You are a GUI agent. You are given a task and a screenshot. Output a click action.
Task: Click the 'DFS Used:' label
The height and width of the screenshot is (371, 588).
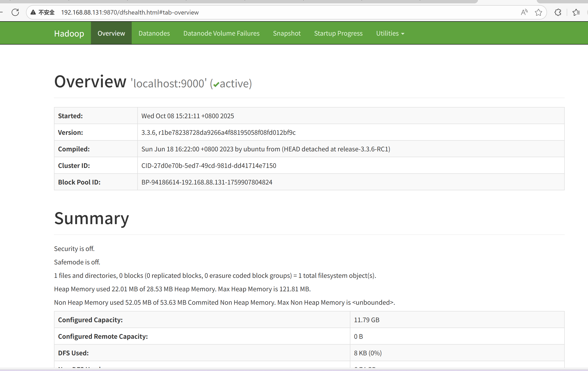[x=73, y=353]
